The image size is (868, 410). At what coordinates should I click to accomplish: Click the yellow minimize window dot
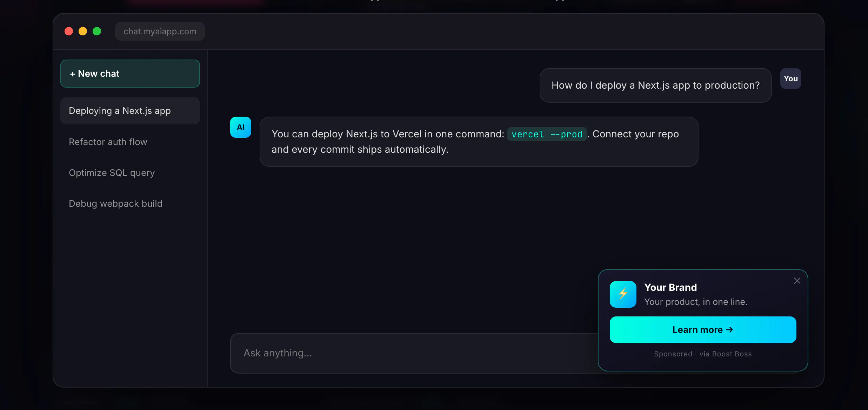(x=83, y=32)
